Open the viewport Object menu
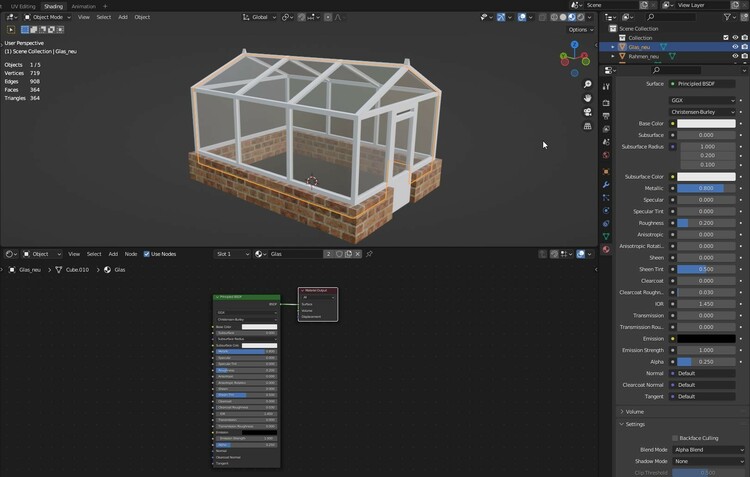 click(142, 17)
